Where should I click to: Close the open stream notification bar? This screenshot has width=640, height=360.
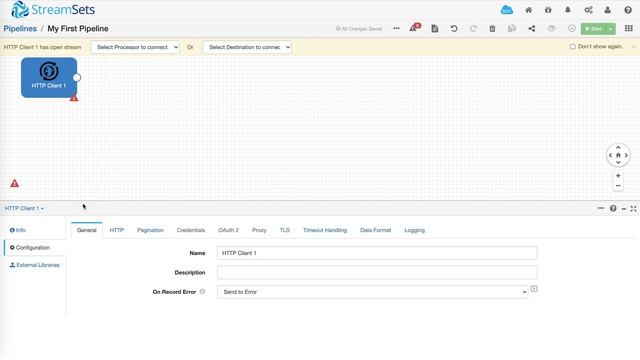tap(634, 47)
